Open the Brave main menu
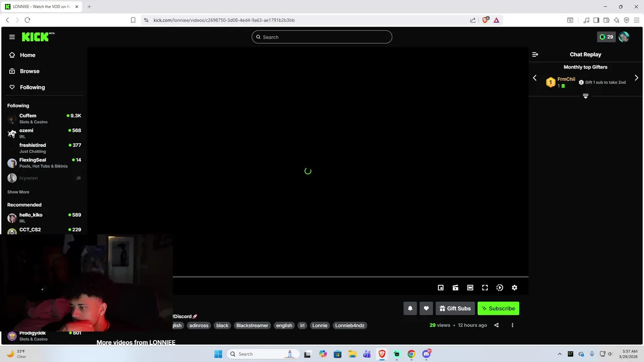The height and width of the screenshot is (362, 644). [x=636, y=20]
